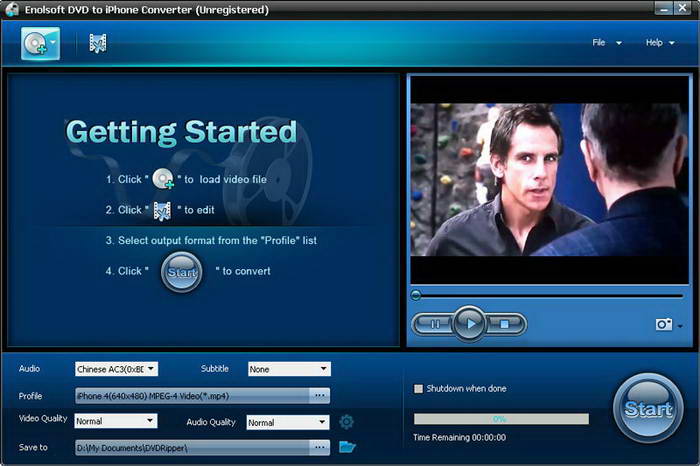Viewport: 700px width, 466px height.
Task: Stop the preview playback
Action: pyautogui.click(x=504, y=324)
